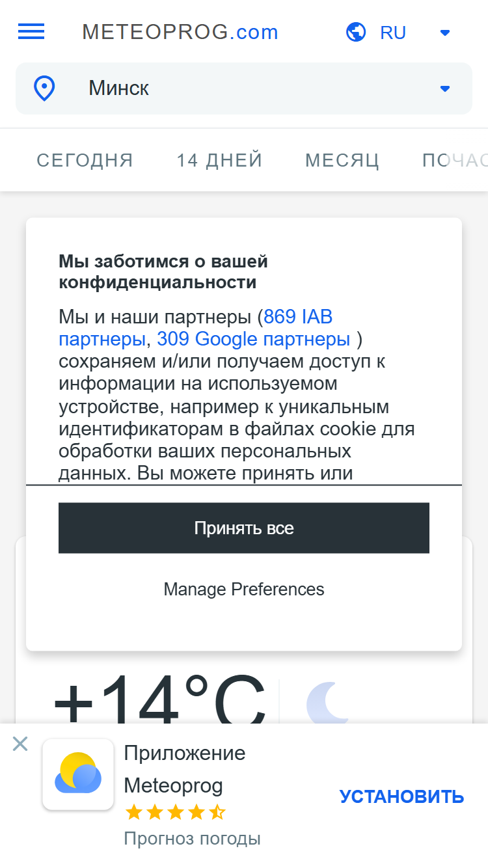
Task: Click the globe language icon
Action: (x=356, y=32)
